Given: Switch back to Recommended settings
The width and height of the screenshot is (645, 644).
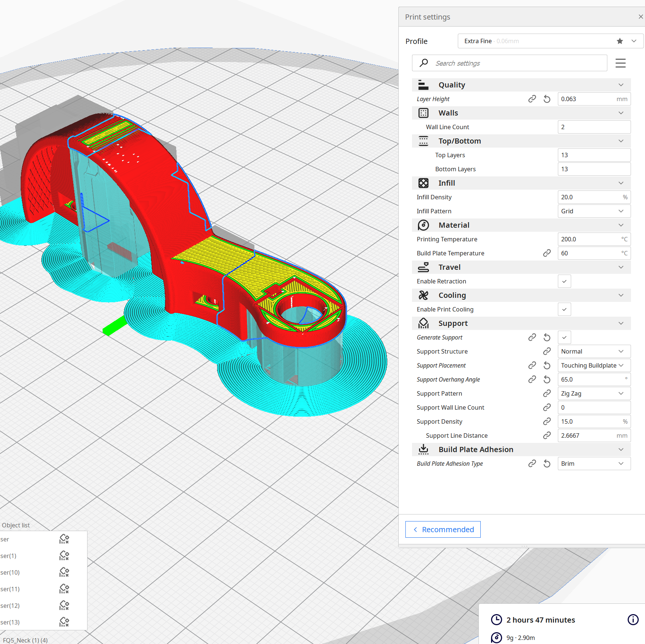Looking at the screenshot, I should pos(443,530).
